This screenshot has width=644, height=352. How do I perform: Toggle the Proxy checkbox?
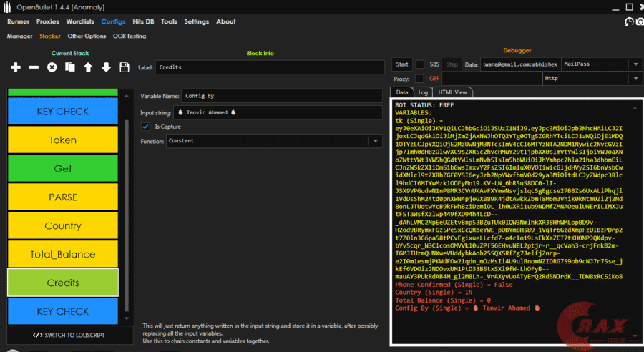pyautogui.click(x=421, y=78)
